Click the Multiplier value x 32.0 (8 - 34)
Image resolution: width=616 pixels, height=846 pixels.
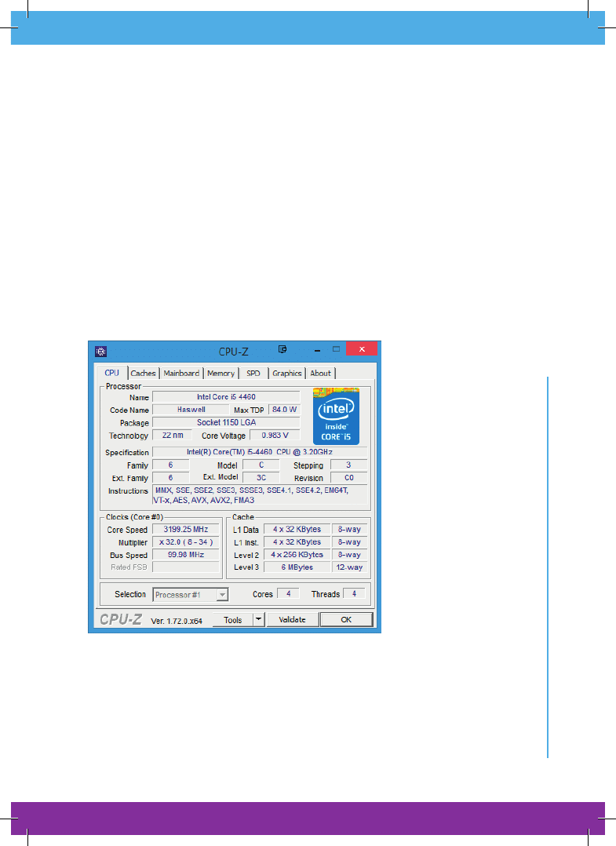point(186,542)
